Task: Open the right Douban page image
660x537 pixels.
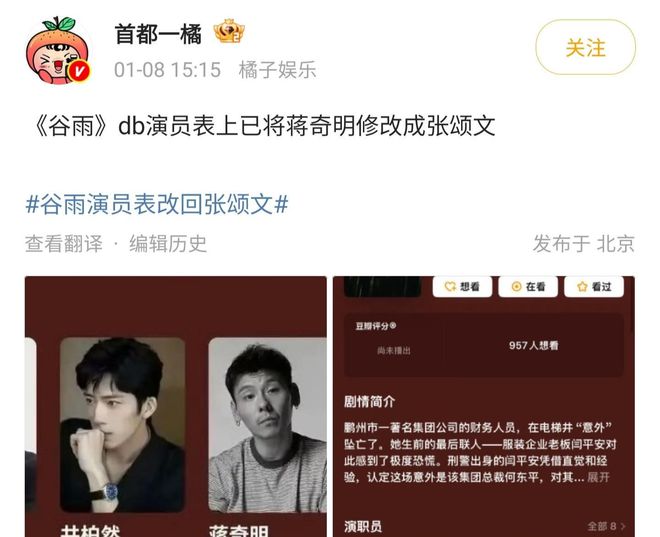Action: [484, 407]
